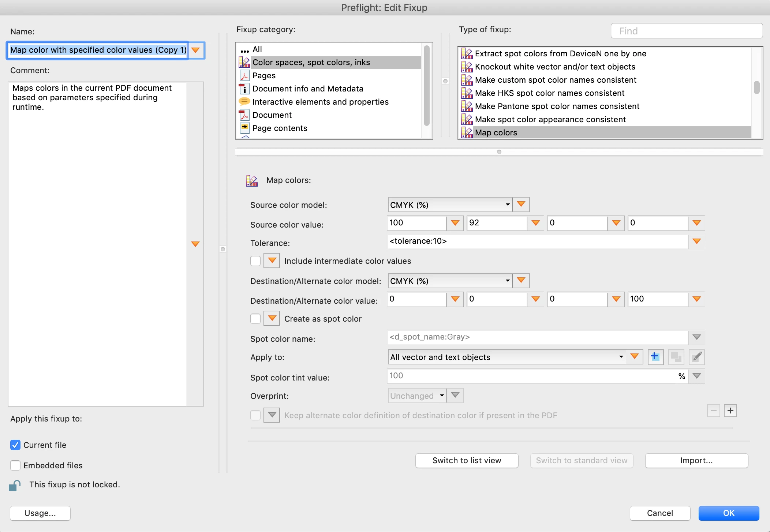Click the Find search field
This screenshot has width=770, height=532.
686,31
